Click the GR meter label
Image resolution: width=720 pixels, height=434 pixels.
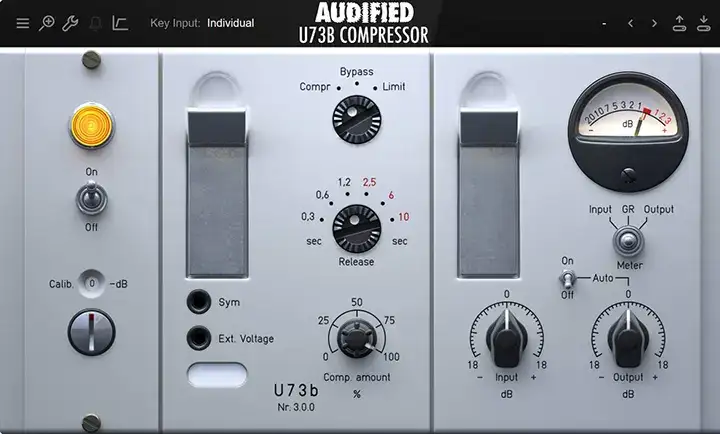coord(628,209)
